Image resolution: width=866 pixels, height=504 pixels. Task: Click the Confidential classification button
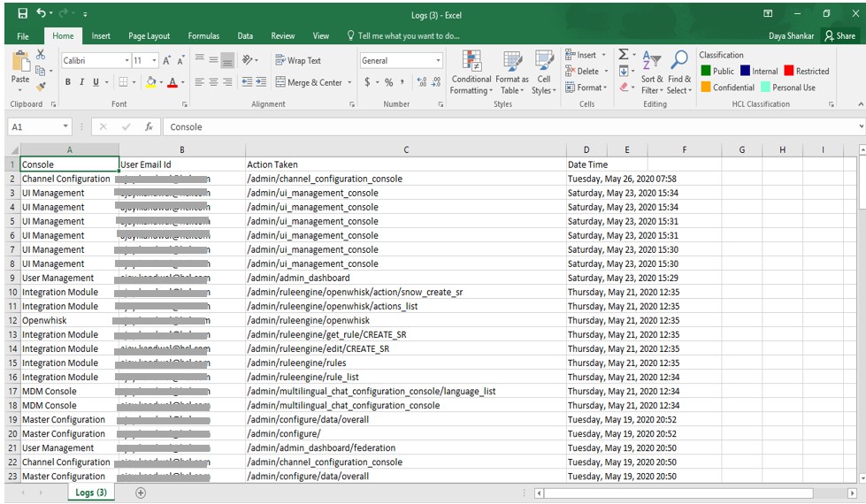[x=728, y=88]
